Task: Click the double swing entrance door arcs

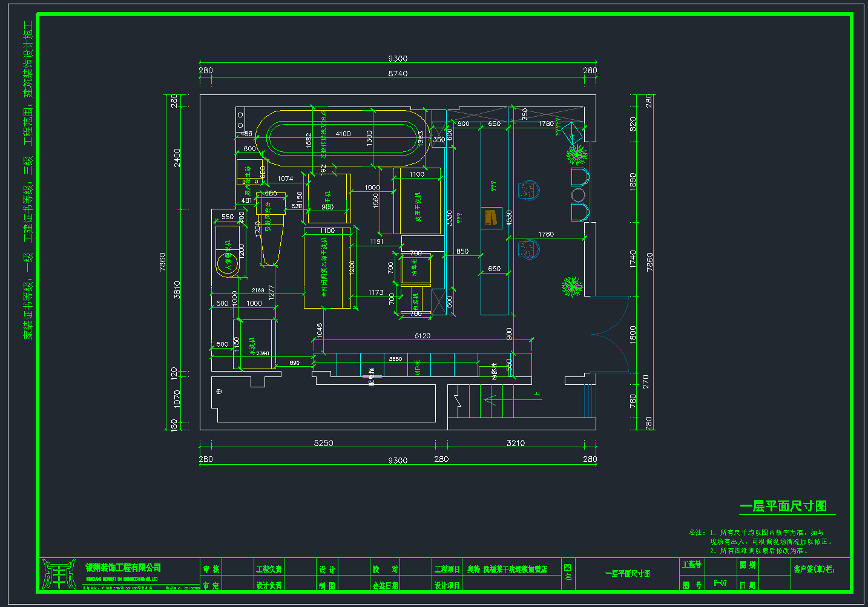Action: tap(610, 334)
